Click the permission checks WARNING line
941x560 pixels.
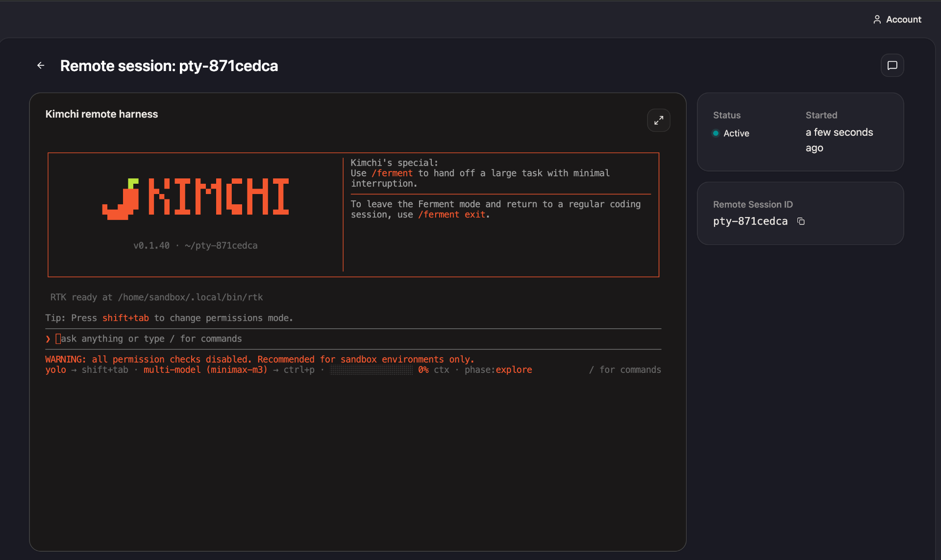point(260,360)
